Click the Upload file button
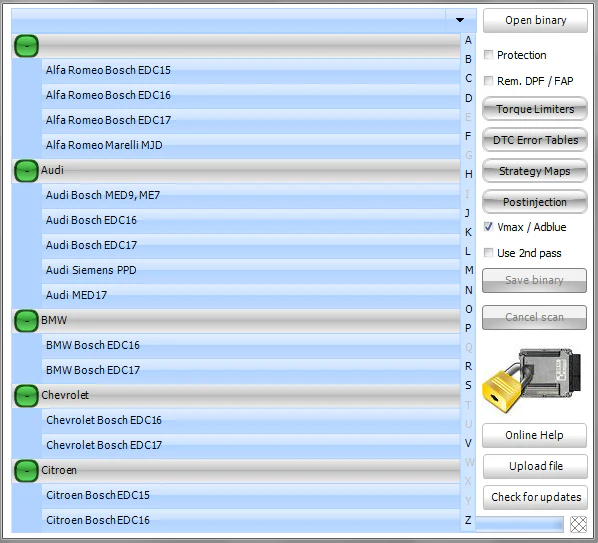The image size is (598, 543). tap(535, 466)
